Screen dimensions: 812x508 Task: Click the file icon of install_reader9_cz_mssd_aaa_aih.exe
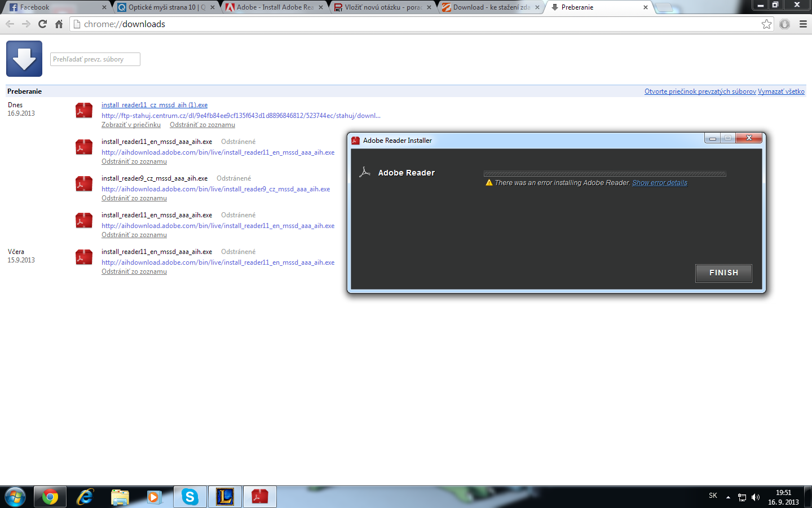(x=84, y=184)
